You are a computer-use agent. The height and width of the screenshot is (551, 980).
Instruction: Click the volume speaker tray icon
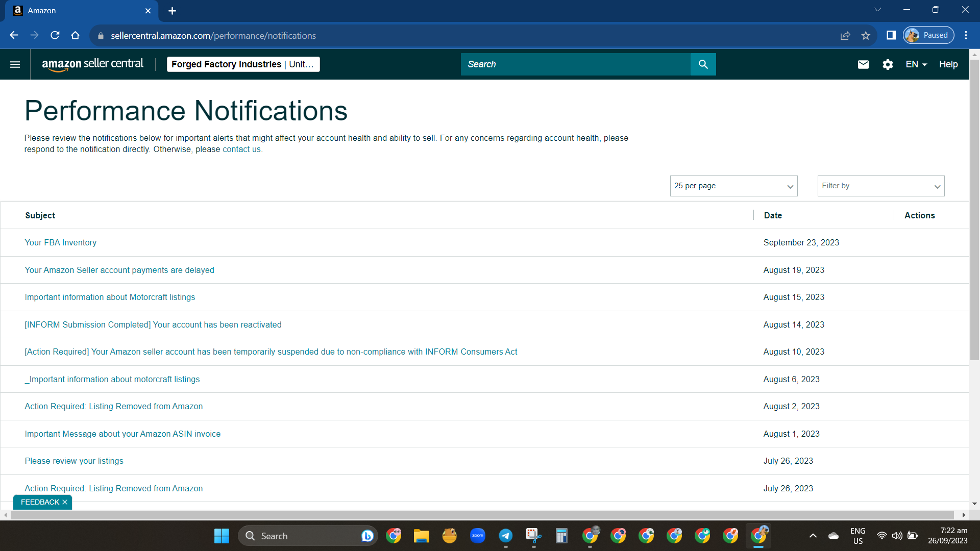tap(897, 536)
